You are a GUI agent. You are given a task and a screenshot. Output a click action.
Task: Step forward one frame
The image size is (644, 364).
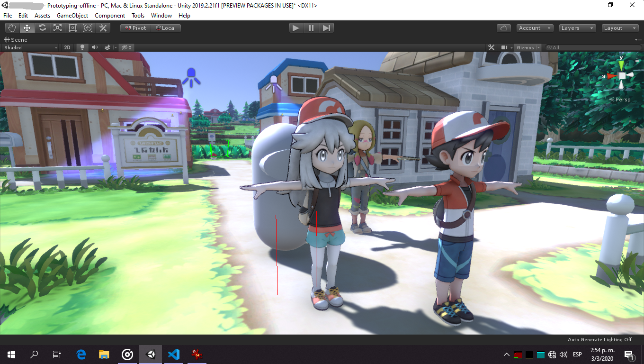point(326,28)
